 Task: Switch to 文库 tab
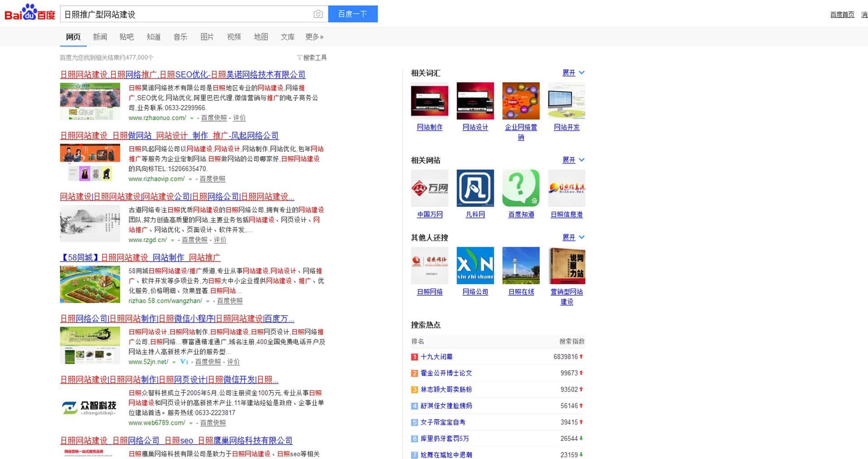pyautogui.click(x=288, y=37)
